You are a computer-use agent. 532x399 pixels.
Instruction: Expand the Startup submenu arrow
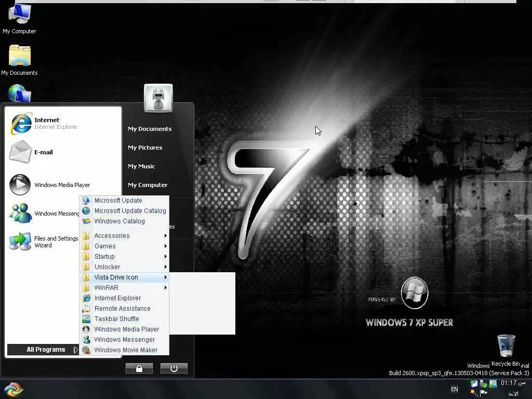tap(165, 257)
